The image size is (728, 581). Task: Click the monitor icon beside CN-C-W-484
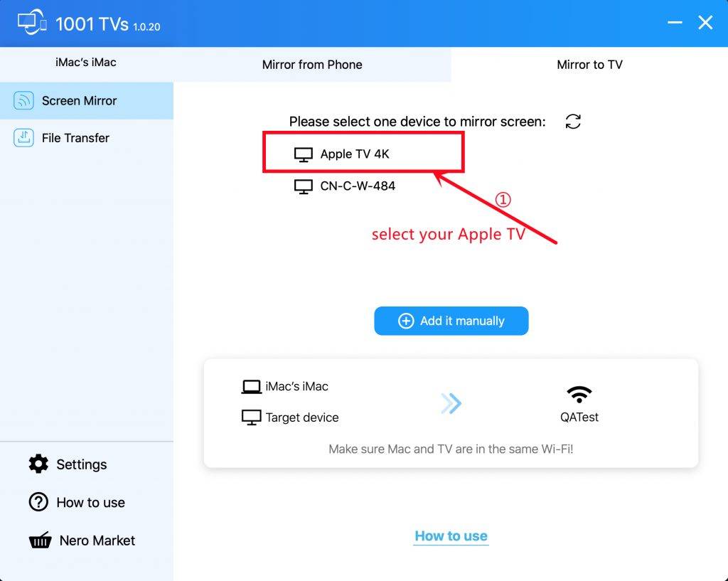303,187
